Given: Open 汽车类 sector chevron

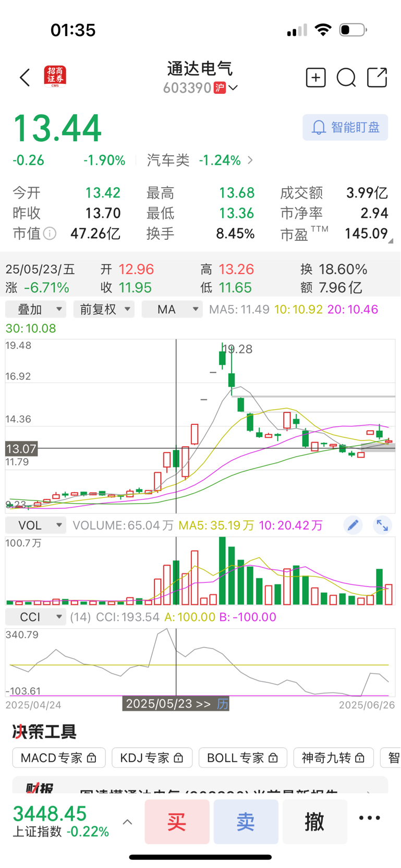Looking at the screenshot, I should tap(250, 160).
